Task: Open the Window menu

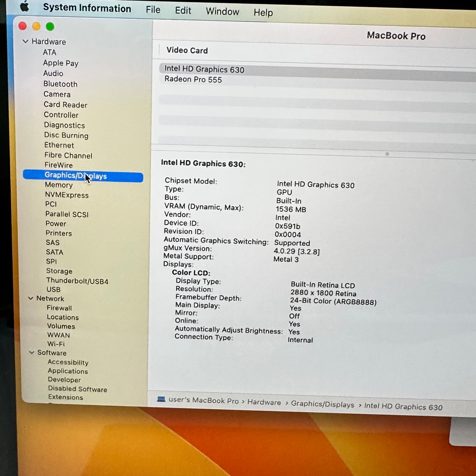Action: click(222, 11)
